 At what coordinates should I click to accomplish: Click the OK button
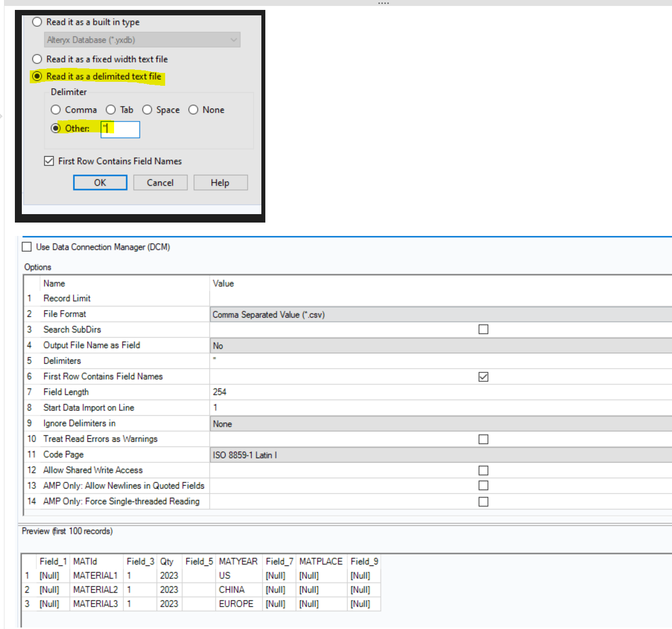click(100, 182)
